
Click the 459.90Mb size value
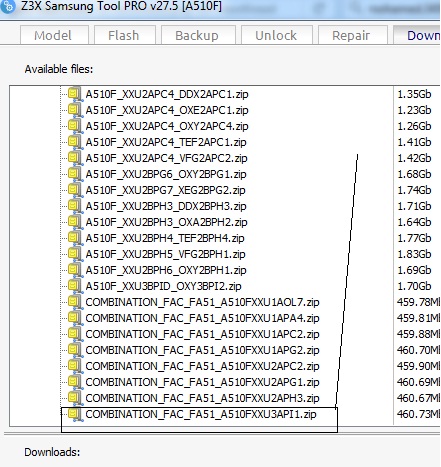419,366
